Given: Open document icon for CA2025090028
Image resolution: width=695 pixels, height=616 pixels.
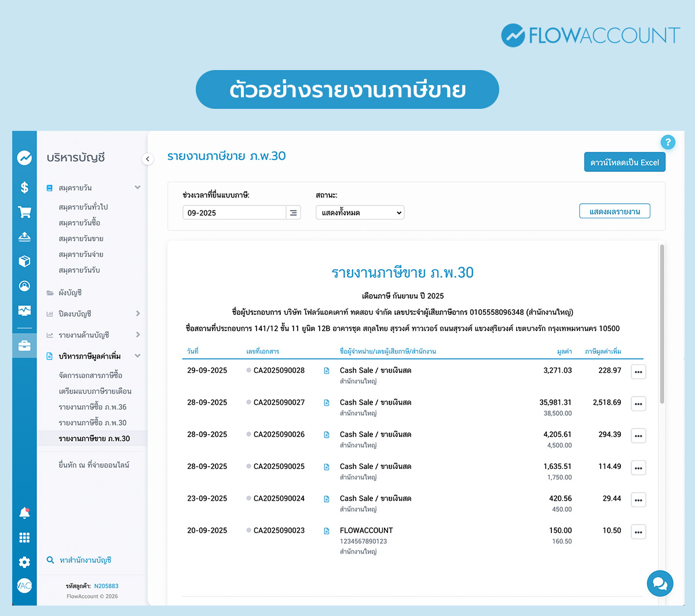Looking at the screenshot, I should tap(327, 371).
